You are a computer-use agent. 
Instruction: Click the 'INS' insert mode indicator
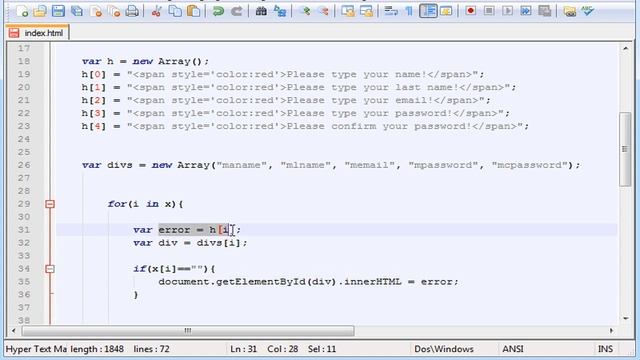(605, 349)
